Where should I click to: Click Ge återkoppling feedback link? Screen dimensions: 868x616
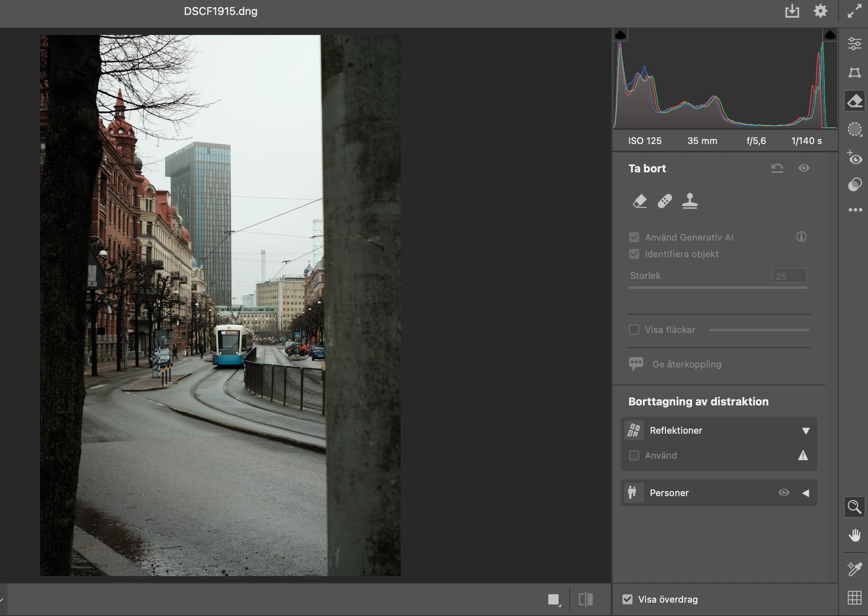pos(687,364)
